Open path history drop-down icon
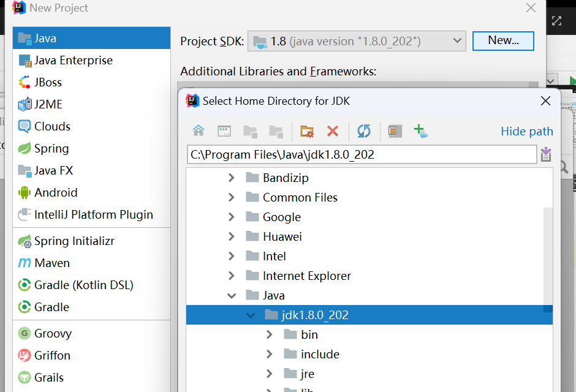576x392 pixels. (x=546, y=154)
